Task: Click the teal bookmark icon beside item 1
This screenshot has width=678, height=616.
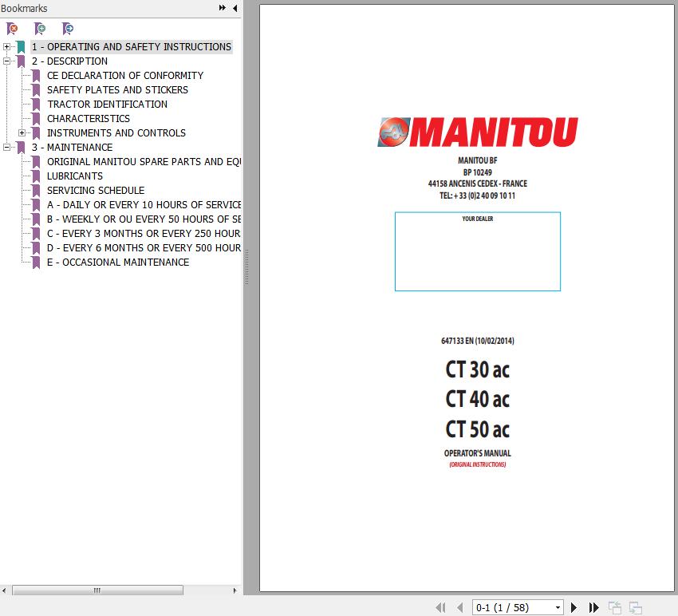Action: (x=21, y=47)
